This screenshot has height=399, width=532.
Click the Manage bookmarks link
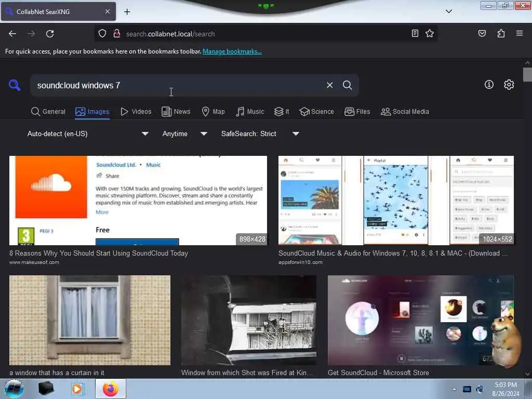click(232, 51)
